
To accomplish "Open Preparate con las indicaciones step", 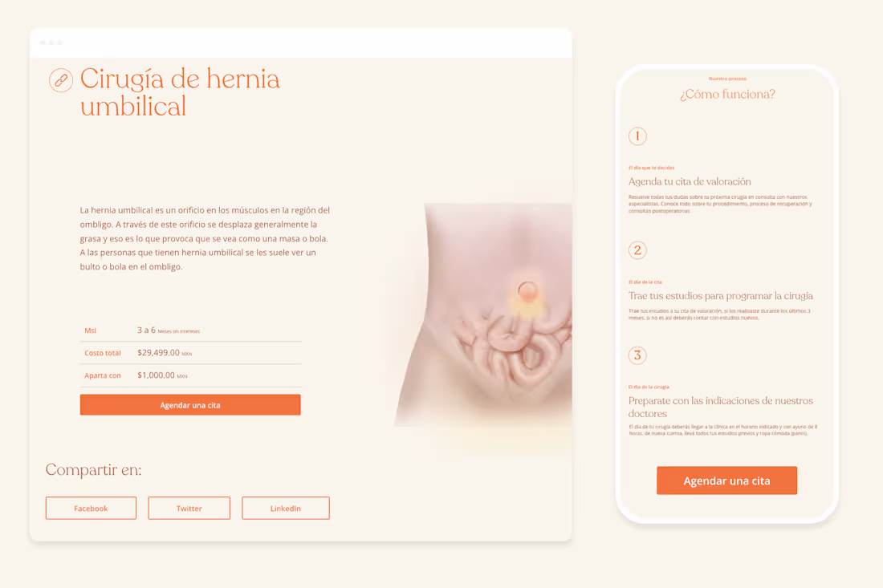I will pyautogui.click(x=721, y=407).
